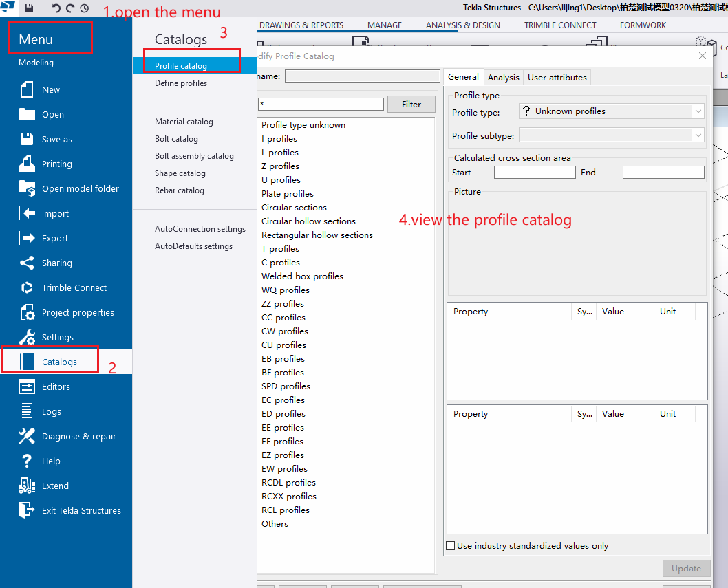Open the Analysis & Design ribbon tab
The width and height of the screenshot is (728, 588).
click(463, 25)
